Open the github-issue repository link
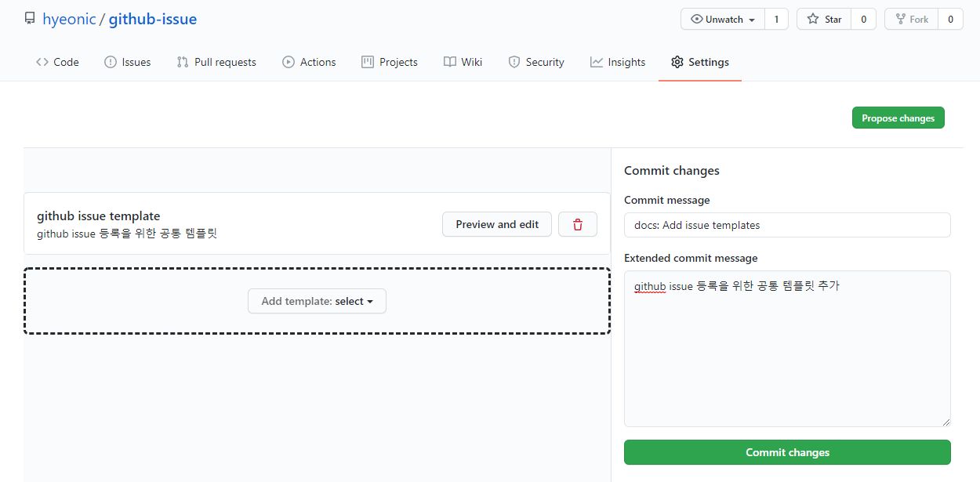Image resolution: width=980 pixels, height=482 pixels. click(x=153, y=19)
